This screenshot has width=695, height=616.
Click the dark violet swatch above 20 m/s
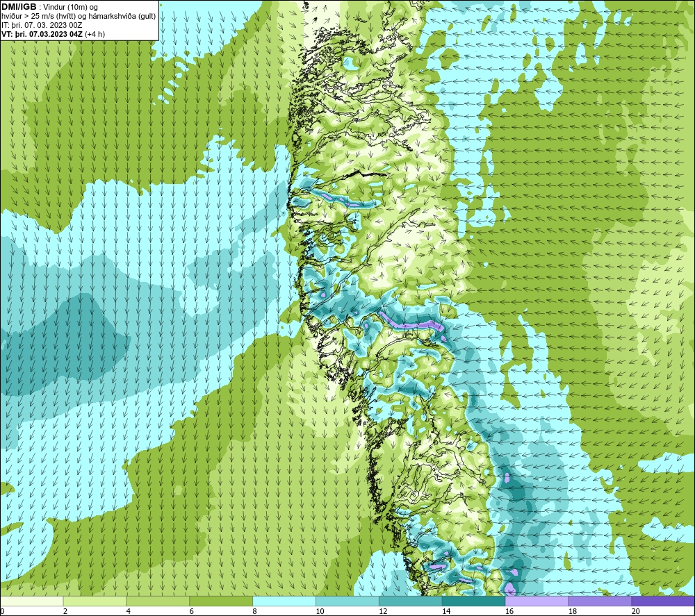click(x=663, y=601)
